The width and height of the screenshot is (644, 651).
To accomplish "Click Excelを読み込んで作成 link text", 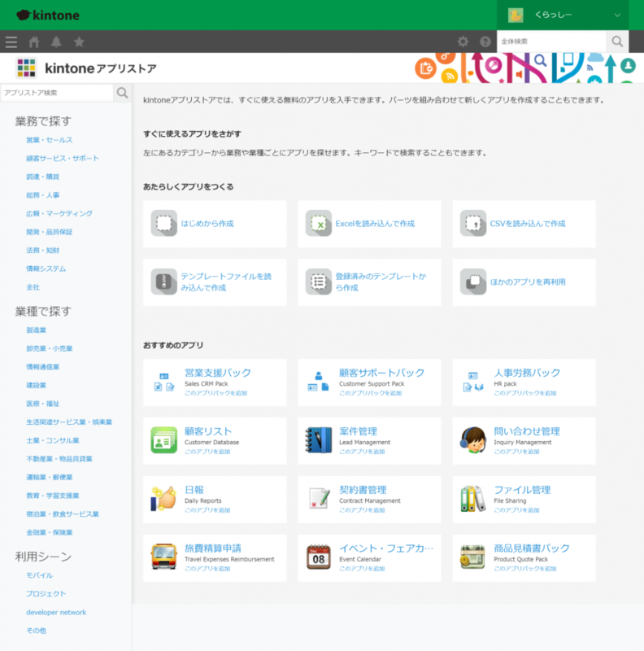I will [x=375, y=223].
